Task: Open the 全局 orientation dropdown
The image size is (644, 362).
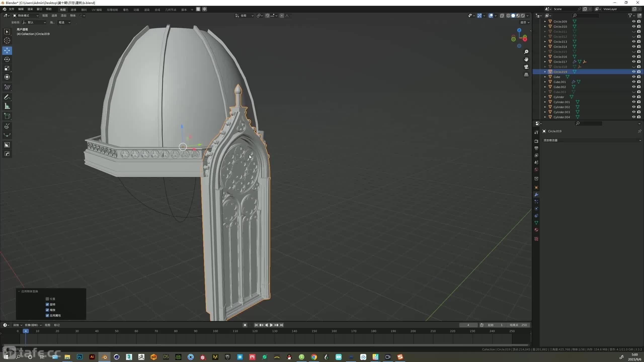Action: (x=244, y=16)
